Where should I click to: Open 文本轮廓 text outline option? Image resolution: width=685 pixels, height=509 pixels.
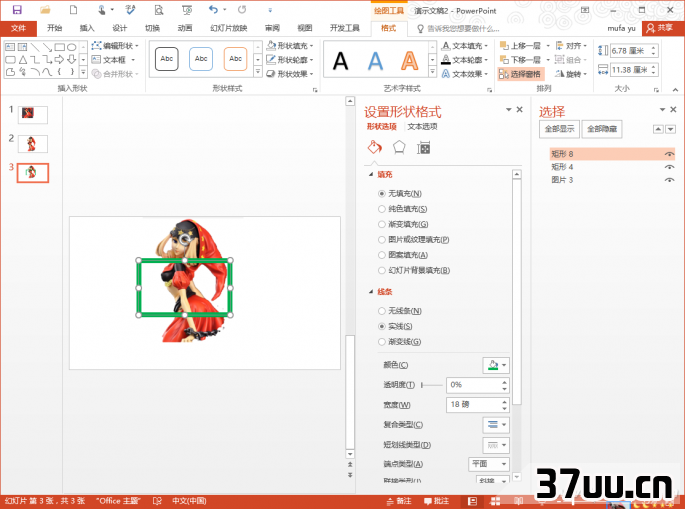(x=464, y=59)
